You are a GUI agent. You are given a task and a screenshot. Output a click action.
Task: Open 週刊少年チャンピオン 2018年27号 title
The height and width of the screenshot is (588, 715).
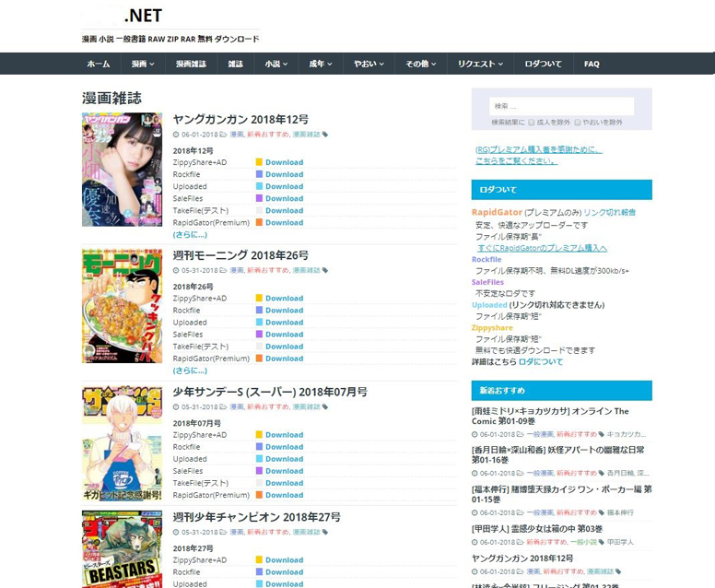pyautogui.click(x=257, y=517)
